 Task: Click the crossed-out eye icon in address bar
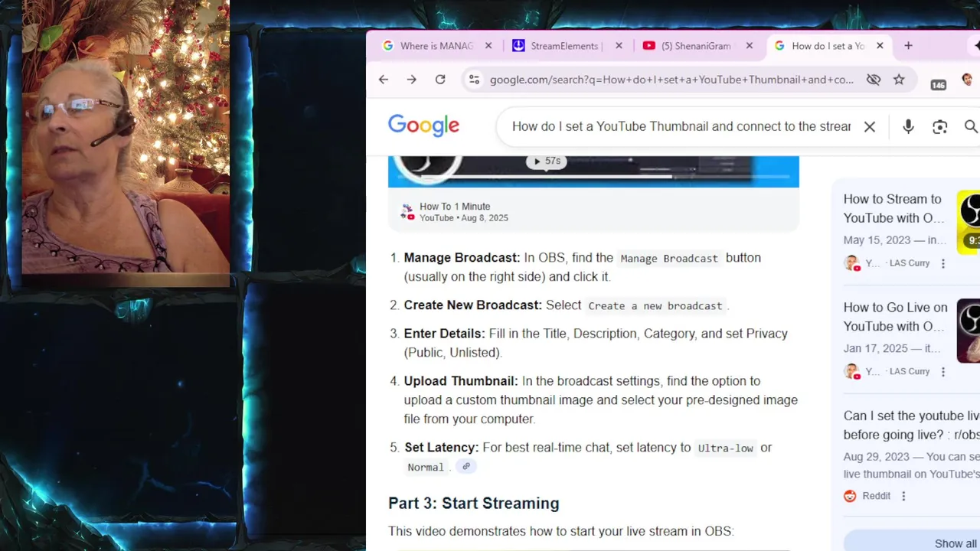(x=873, y=80)
